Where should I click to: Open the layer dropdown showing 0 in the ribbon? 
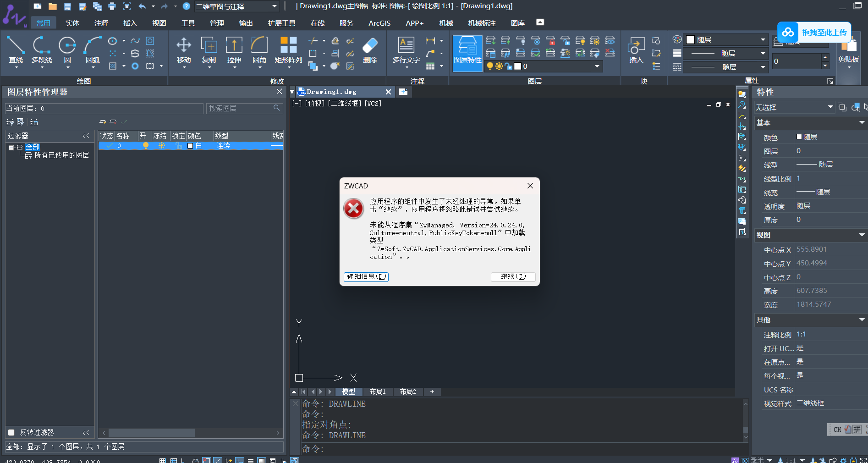pos(543,66)
